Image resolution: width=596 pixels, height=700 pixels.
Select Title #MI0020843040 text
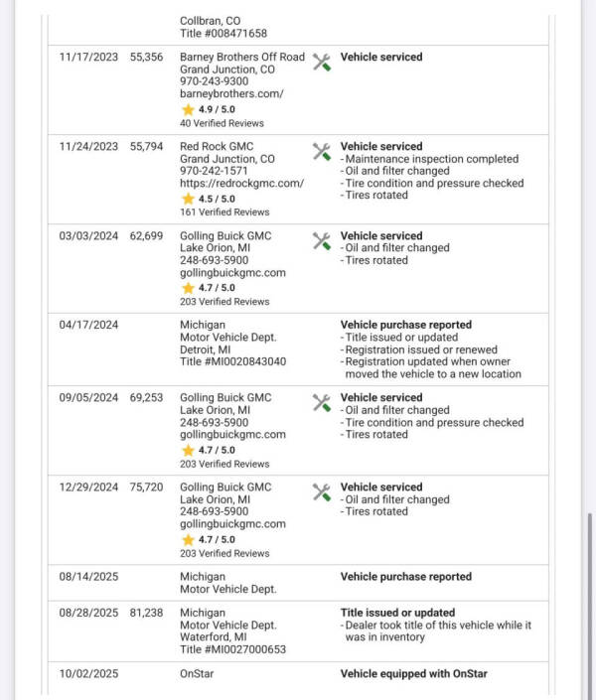(x=232, y=361)
